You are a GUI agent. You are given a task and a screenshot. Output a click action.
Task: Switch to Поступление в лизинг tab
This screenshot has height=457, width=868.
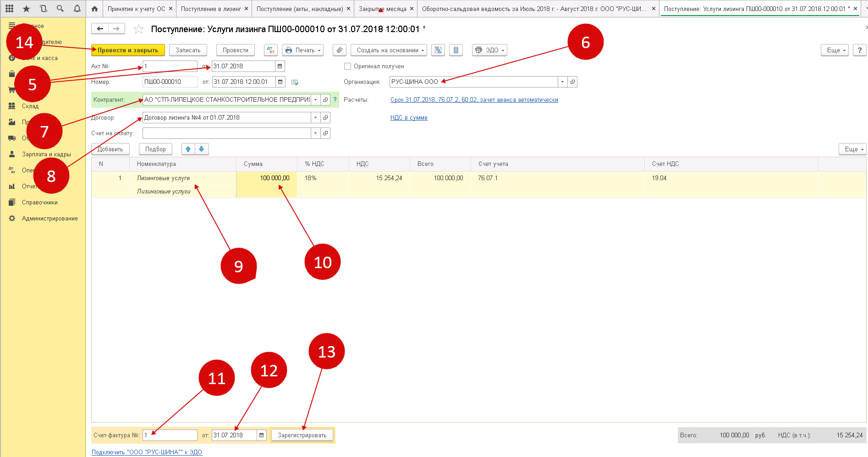(211, 9)
